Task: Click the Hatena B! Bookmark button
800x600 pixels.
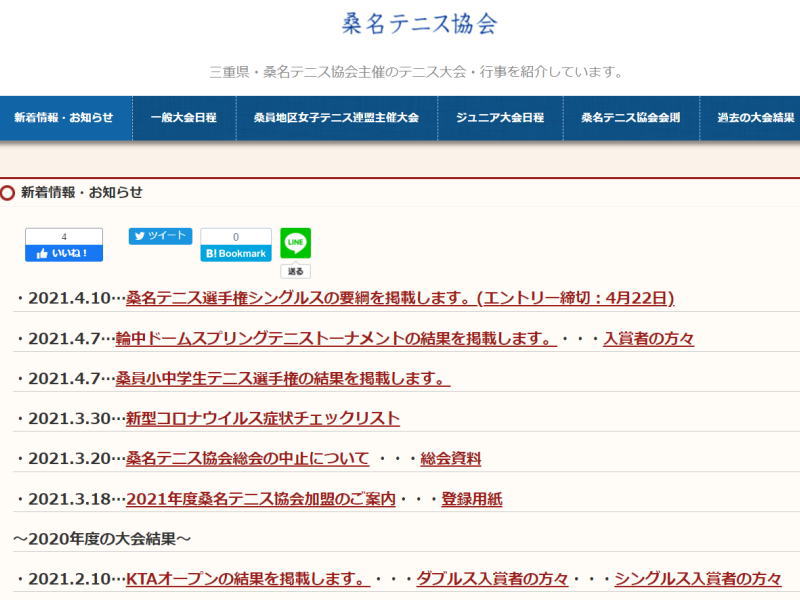Action: pos(236,253)
